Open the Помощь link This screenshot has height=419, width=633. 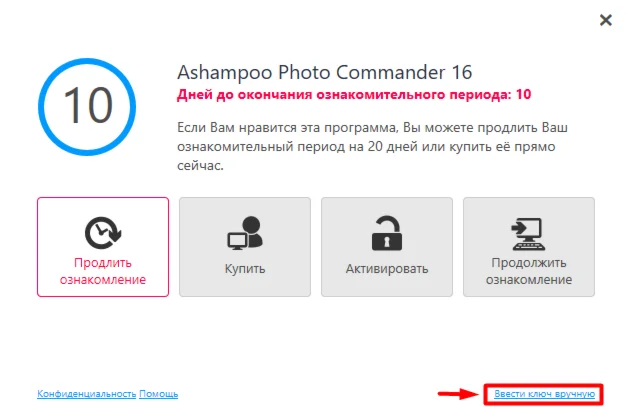point(159,394)
